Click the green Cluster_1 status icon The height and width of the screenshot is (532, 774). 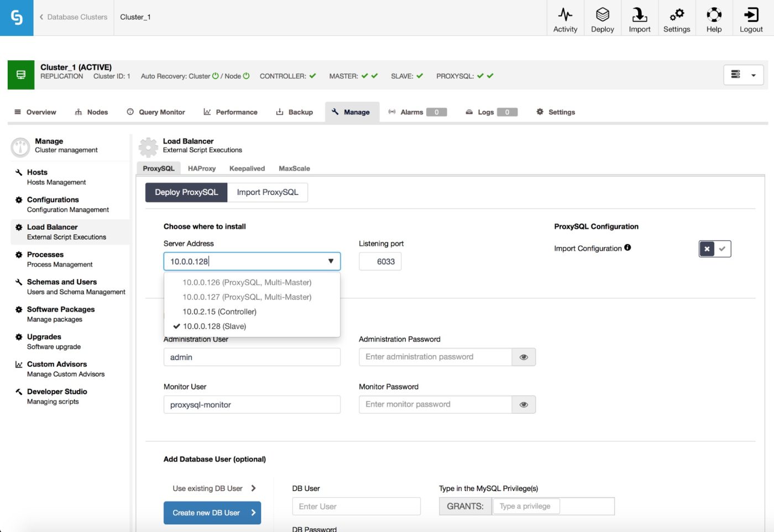tap(21, 75)
